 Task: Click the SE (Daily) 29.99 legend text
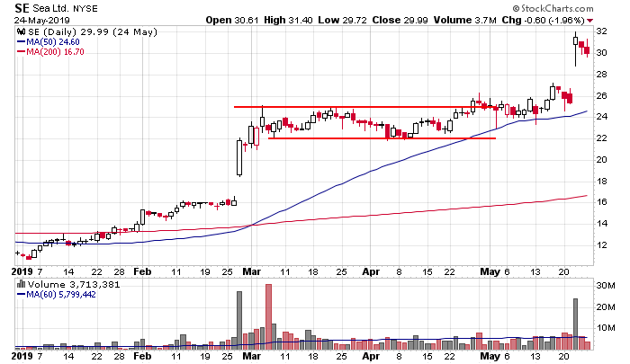[93, 32]
